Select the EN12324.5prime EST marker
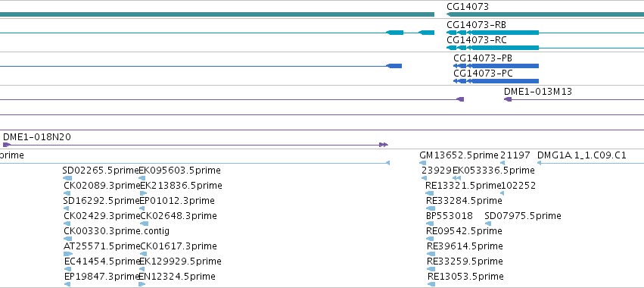The width and height of the screenshot is (644, 288). (x=142, y=284)
